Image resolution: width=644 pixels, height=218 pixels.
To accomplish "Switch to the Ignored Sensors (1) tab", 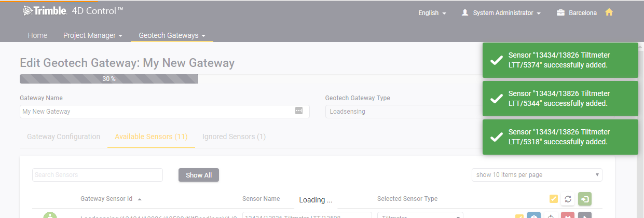I will [234, 137].
